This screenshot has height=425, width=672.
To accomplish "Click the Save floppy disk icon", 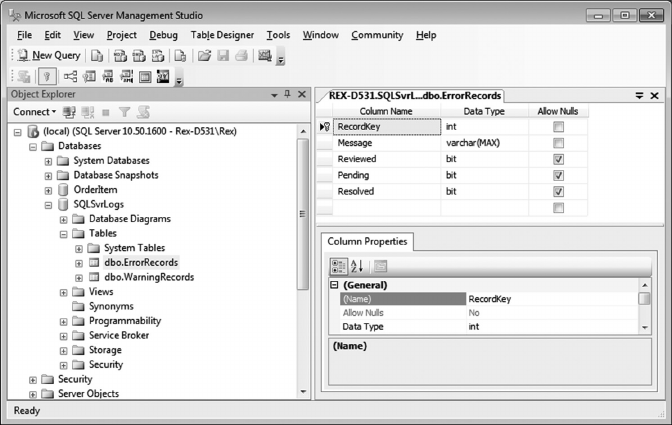I will 223,56.
